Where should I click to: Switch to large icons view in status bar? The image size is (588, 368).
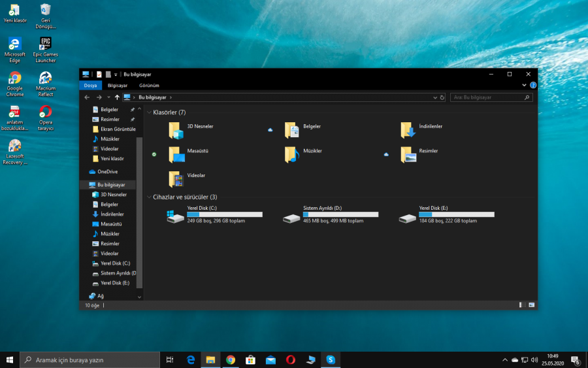click(x=531, y=305)
